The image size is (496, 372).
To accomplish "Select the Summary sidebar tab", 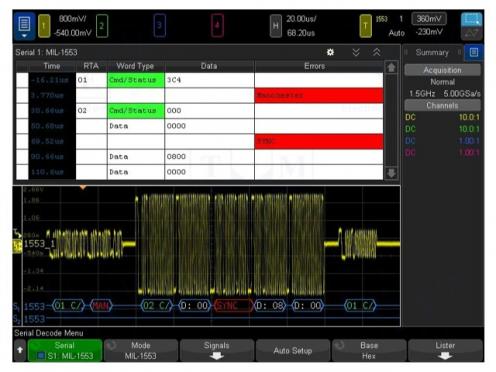I will [x=432, y=52].
